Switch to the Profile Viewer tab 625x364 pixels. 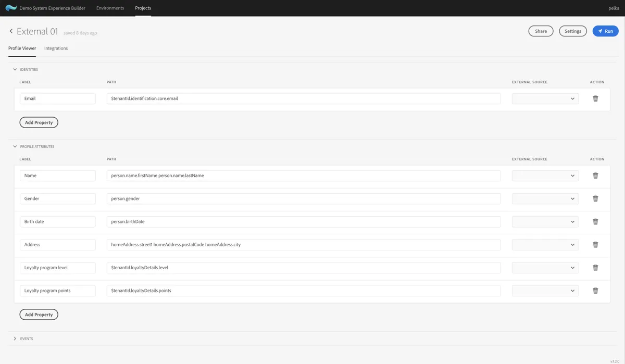tap(22, 48)
